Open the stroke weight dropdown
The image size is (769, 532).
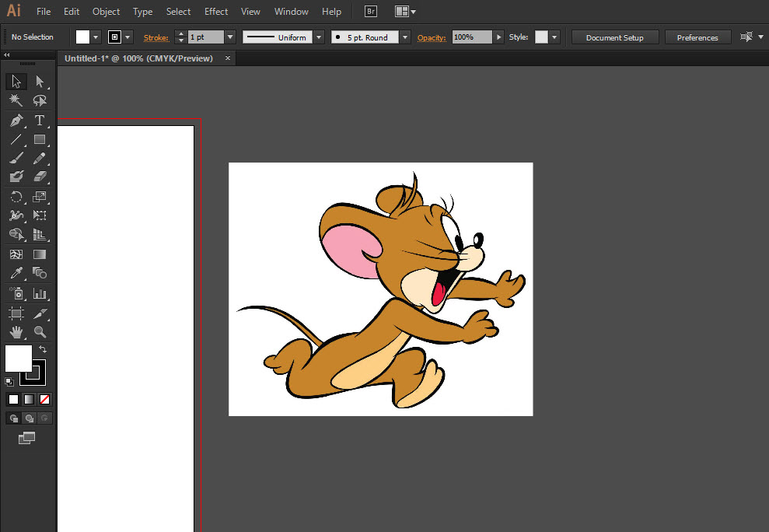[x=230, y=37]
